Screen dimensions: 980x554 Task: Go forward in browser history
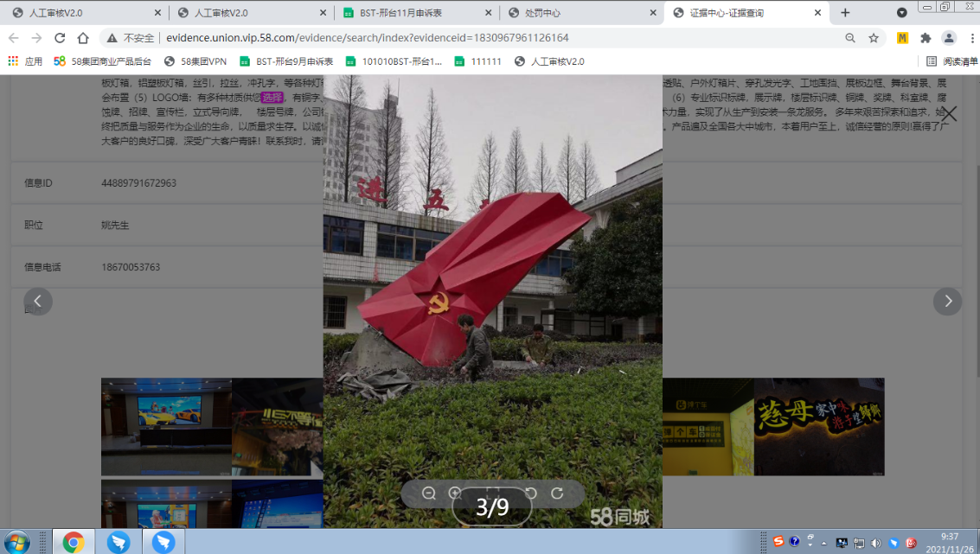(37, 38)
